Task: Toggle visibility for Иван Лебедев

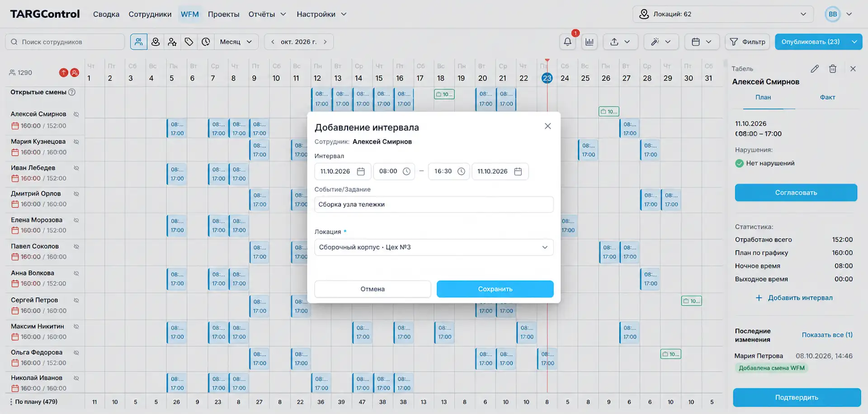Action: [x=76, y=168]
